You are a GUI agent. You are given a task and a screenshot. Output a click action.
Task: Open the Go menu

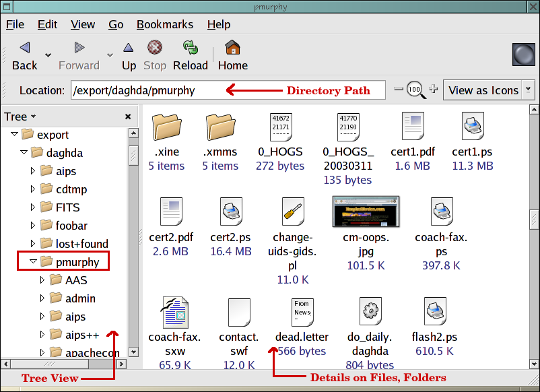(x=116, y=24)
